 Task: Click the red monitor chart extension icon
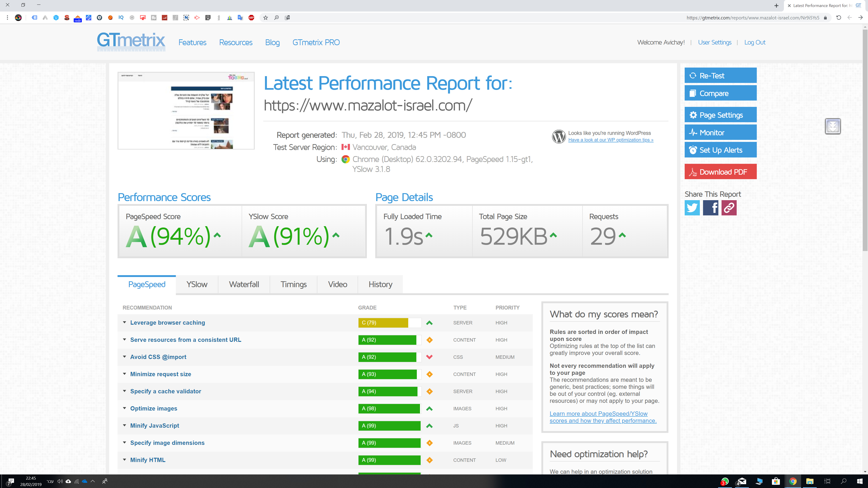[x=143, y=18]
